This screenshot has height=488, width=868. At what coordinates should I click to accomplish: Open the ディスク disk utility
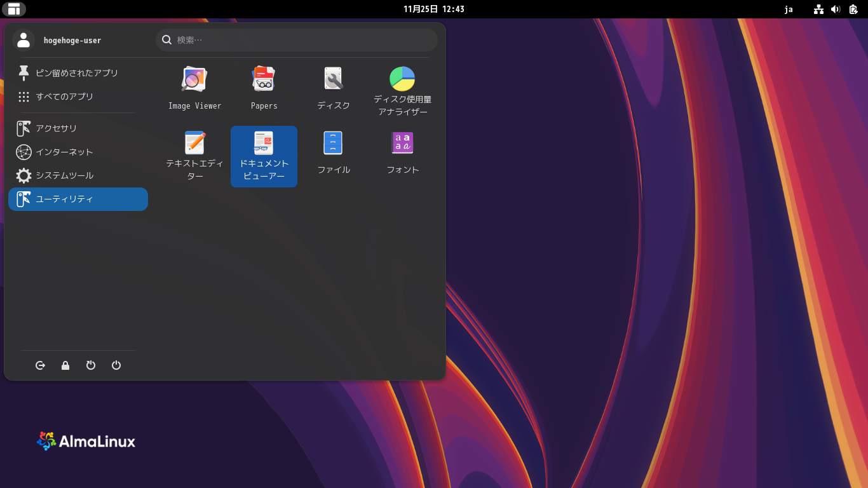coord(333,89)
